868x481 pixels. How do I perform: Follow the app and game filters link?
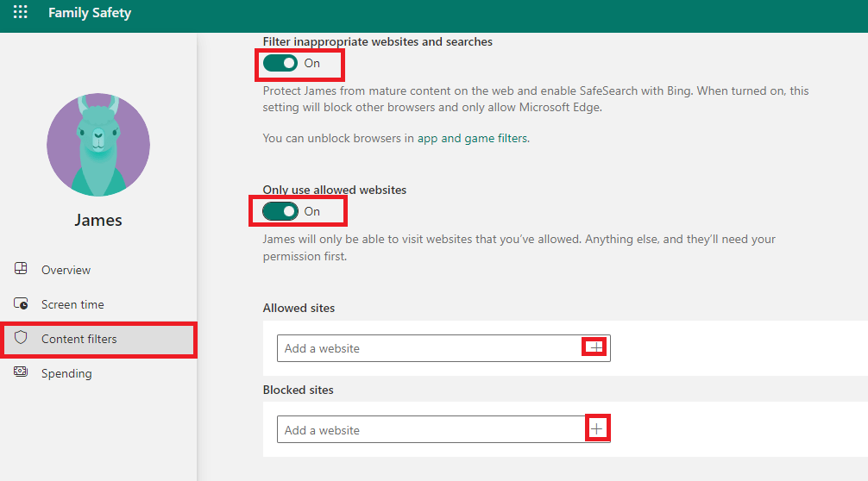tap(472, 138)
